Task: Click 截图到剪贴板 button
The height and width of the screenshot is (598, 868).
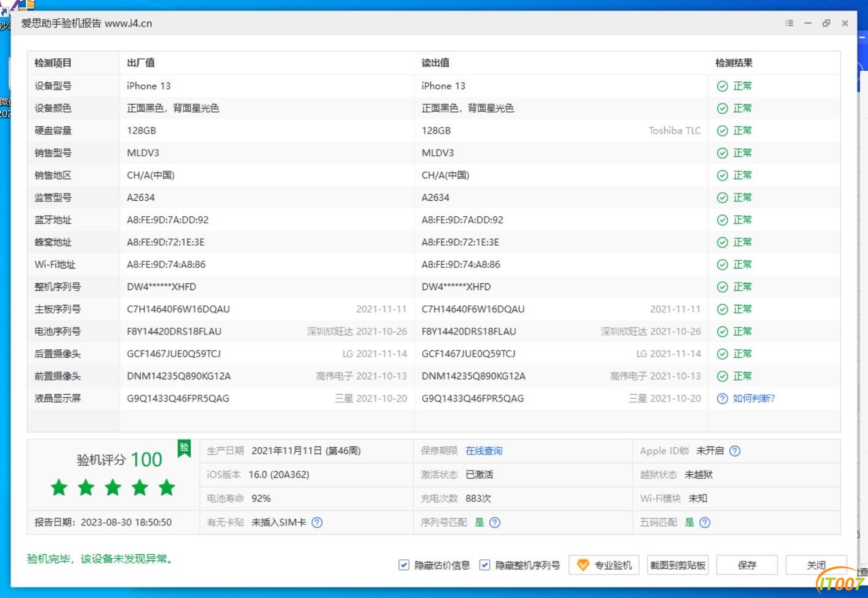Action: [678, 565]
